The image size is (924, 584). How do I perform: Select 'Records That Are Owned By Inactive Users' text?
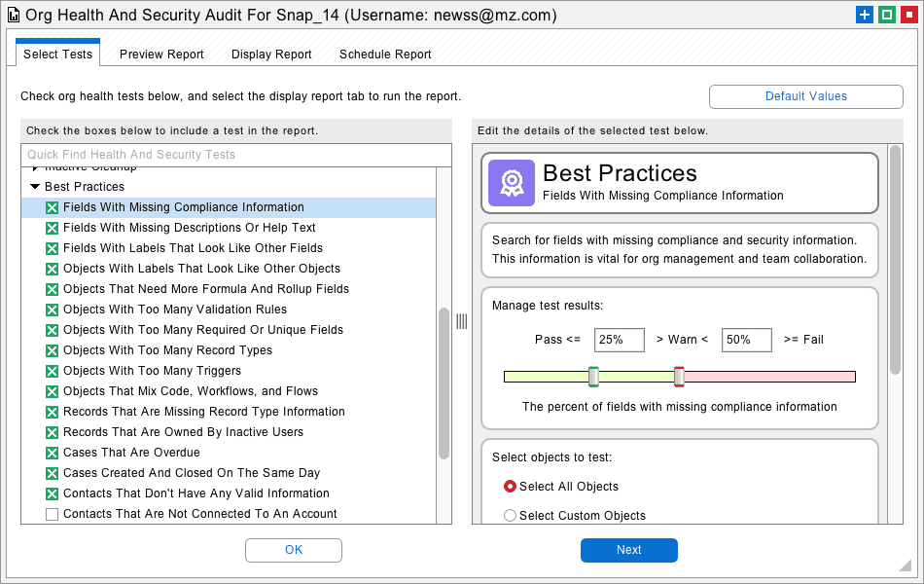pyautogui.click(x=183, y=432)
